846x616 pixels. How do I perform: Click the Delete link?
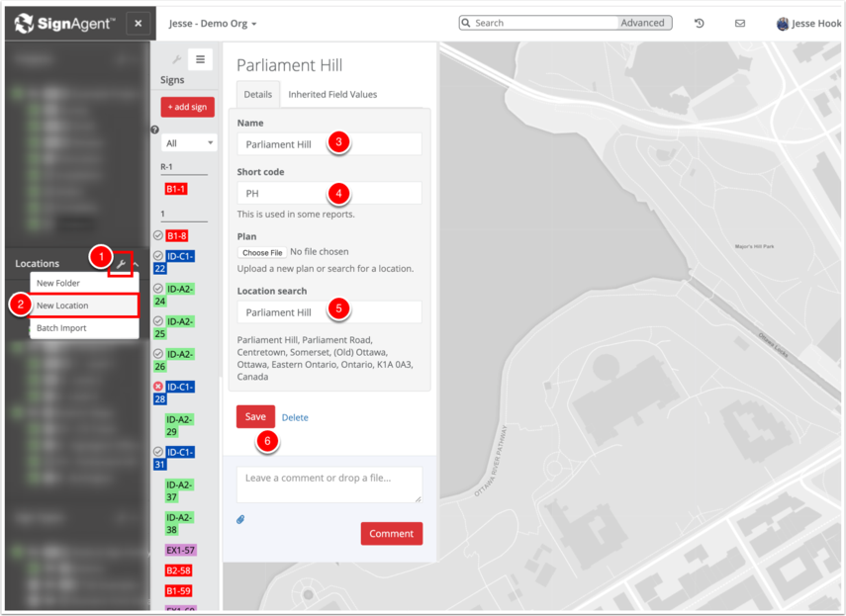click(x=295, y=417)
